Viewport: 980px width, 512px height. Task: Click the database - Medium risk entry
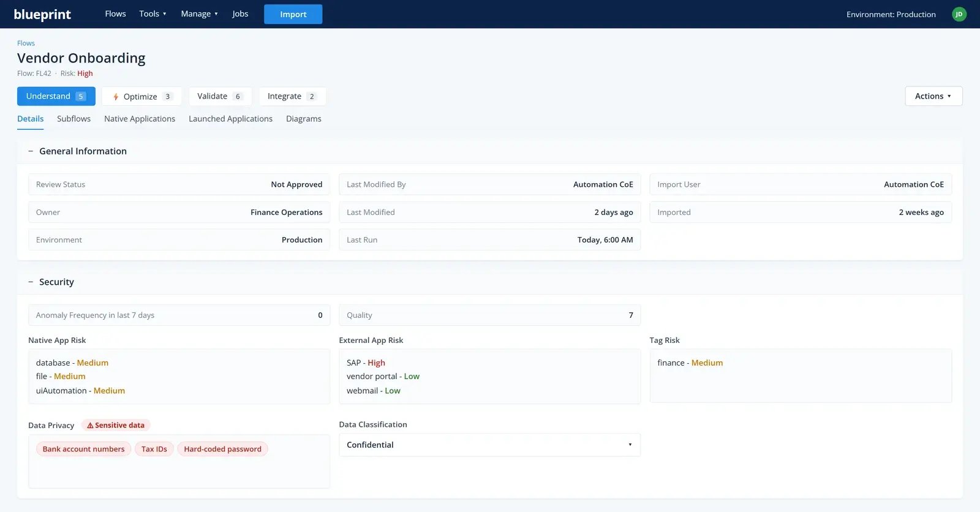pos(72,363)
